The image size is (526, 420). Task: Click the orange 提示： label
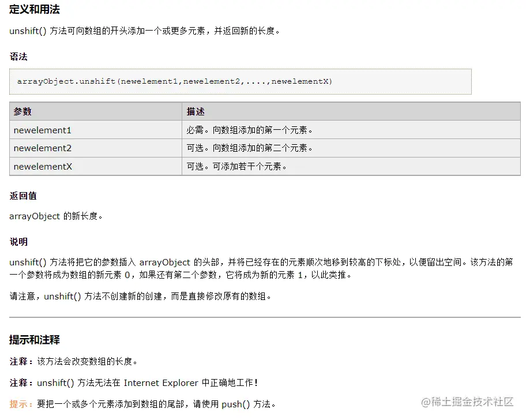(21, 404)
